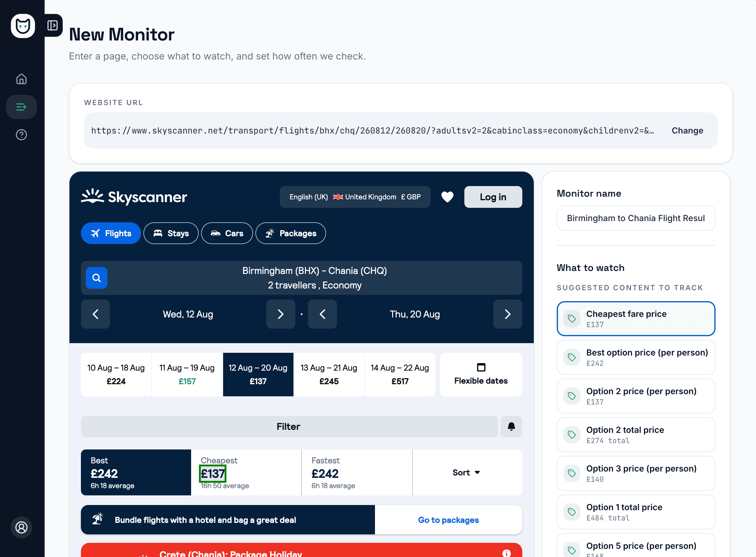Open the Filter button
Screen dimensions: 756x557
pyautogui.click(x=289, y=427)
